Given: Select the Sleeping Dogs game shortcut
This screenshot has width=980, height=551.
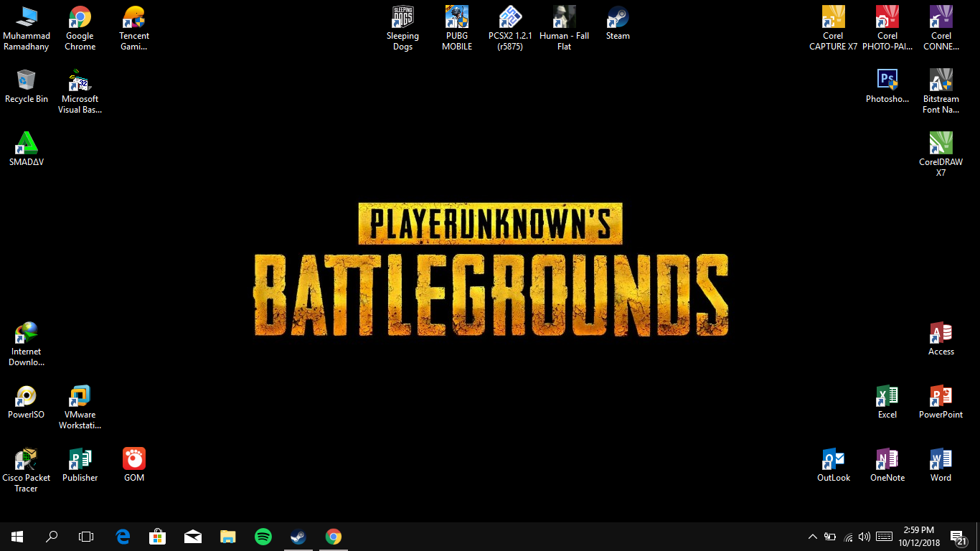Looking at the screenshot, I should tap(402, 29).
